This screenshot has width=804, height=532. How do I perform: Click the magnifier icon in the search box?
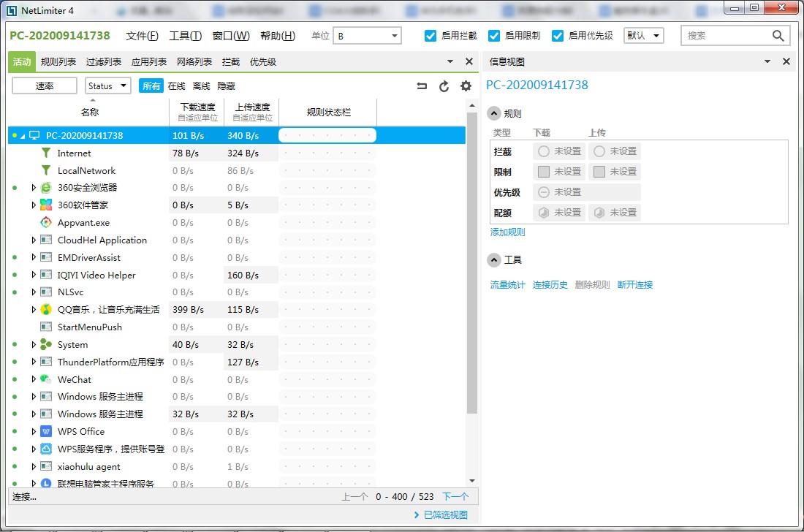click(x=778, y=35)
